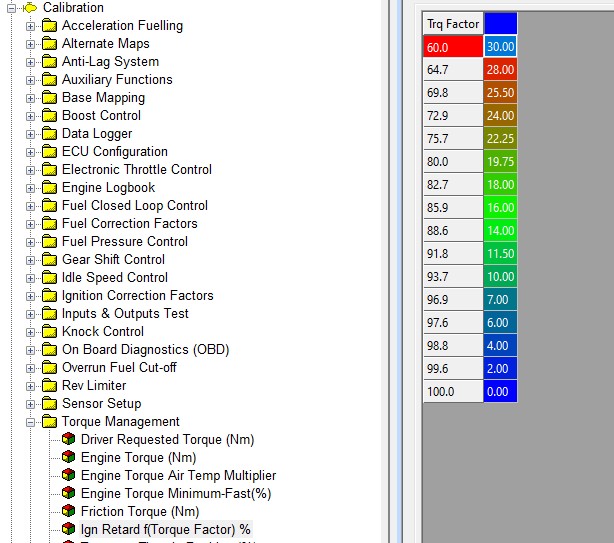Click the red 60.0 torque factor cell
614x543 pixels.
point(453,46)
